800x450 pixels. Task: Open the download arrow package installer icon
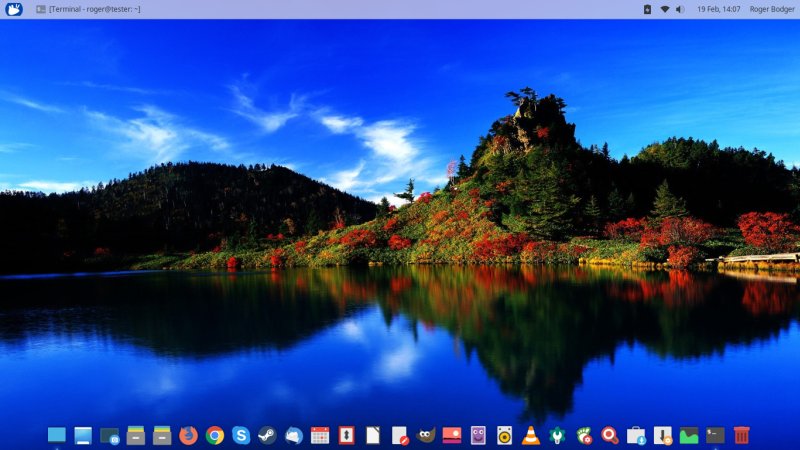pos(663,436)
